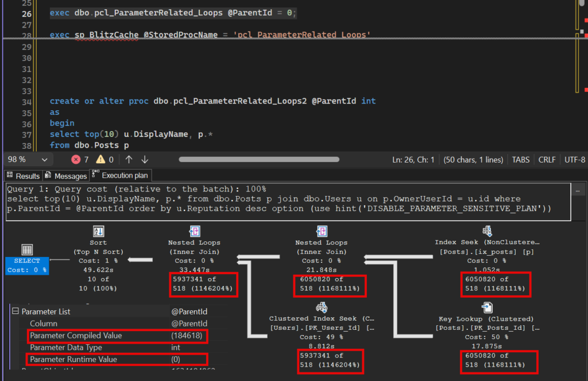Click the ellipsis button beside query text
This screenshot has height=381, width=588.
(578, 191)
